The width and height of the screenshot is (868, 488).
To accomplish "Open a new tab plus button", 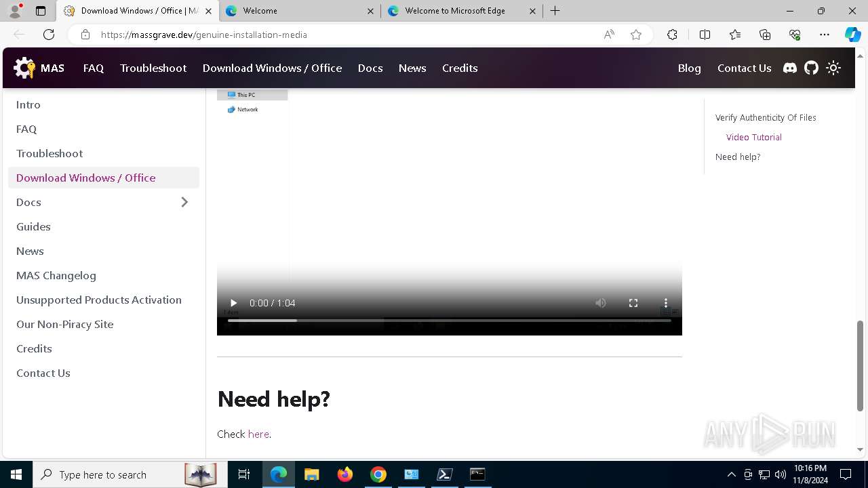I will coord(555,11).
